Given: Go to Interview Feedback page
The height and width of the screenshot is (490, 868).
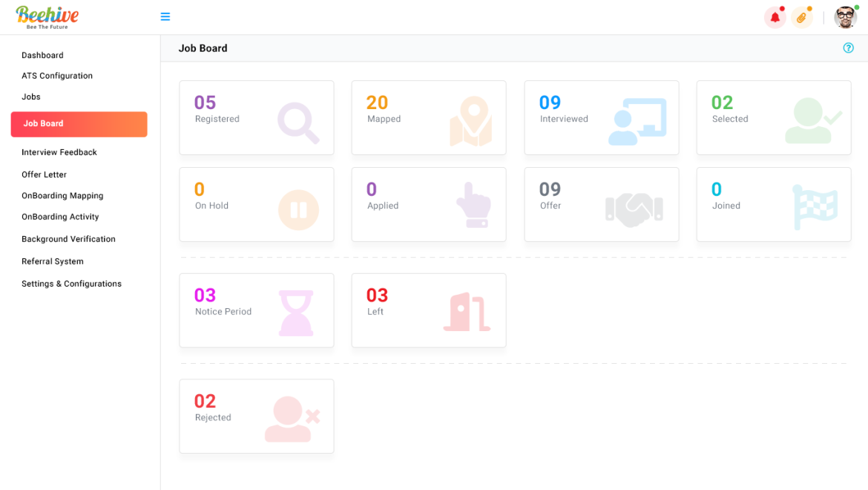Looking at the screenshot, I should [x=59, y=152].
